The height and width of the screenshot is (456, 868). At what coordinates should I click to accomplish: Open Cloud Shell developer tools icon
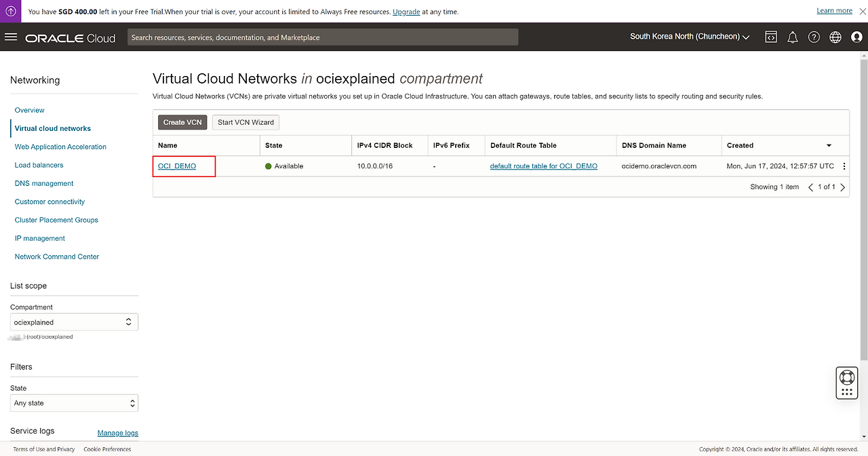pos(771,37)
